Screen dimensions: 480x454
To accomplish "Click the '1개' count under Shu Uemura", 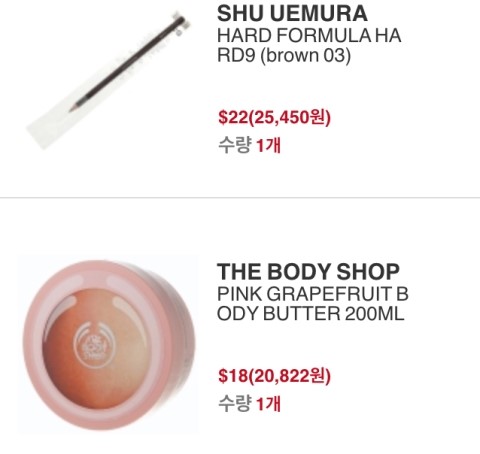I will [268, 145].
